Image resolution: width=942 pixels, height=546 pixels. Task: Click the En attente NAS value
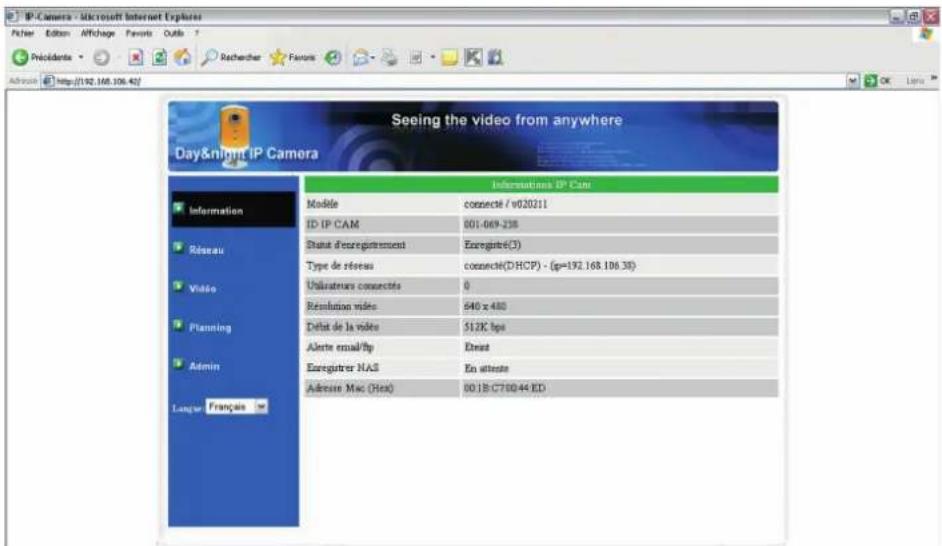(486, 368)
